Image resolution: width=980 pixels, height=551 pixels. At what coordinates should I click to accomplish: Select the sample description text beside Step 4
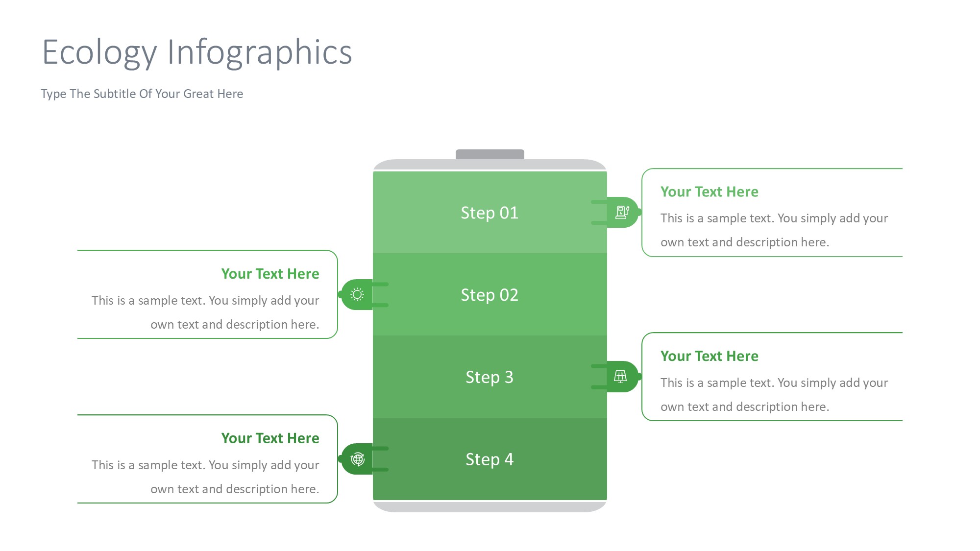pos(205,477)
